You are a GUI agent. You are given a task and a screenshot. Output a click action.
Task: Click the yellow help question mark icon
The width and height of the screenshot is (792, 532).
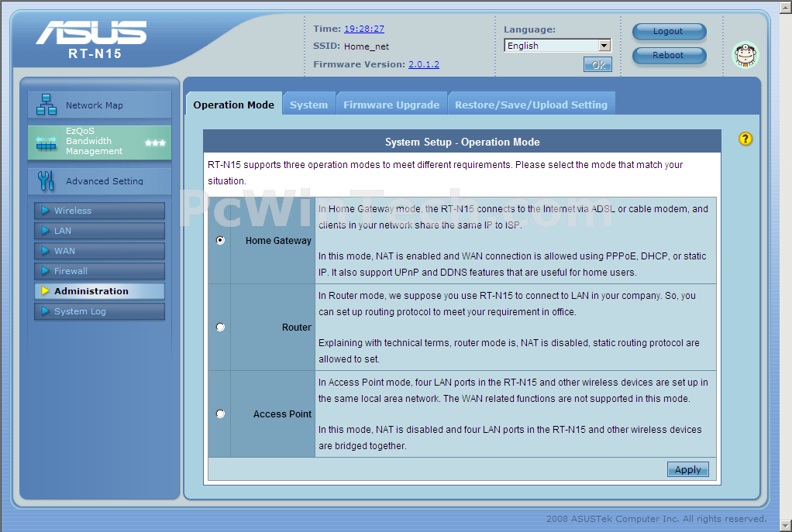pos(746,139)
